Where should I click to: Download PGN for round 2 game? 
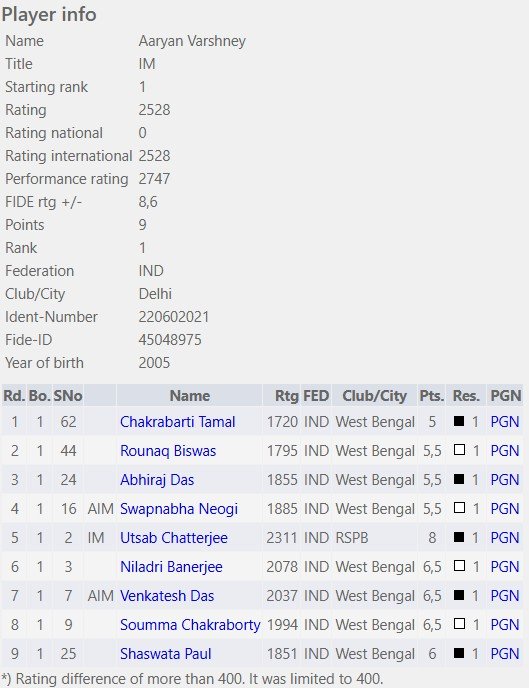(504, 451)
